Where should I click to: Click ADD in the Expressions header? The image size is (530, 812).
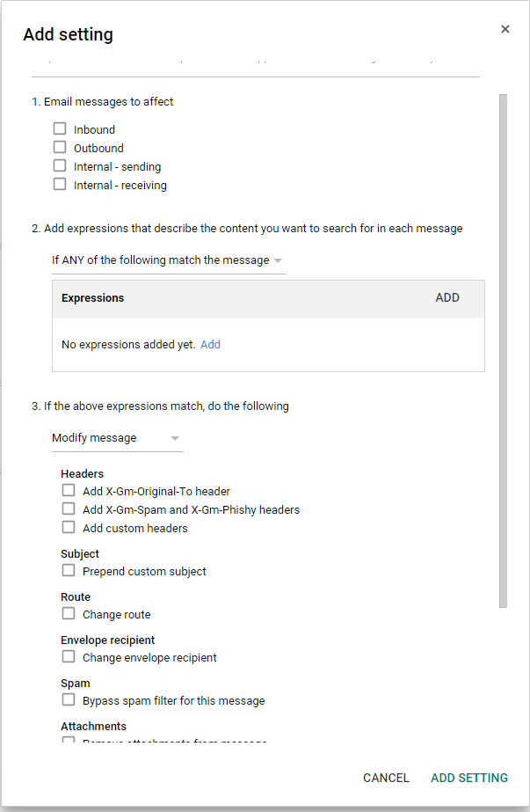(447, 298)
